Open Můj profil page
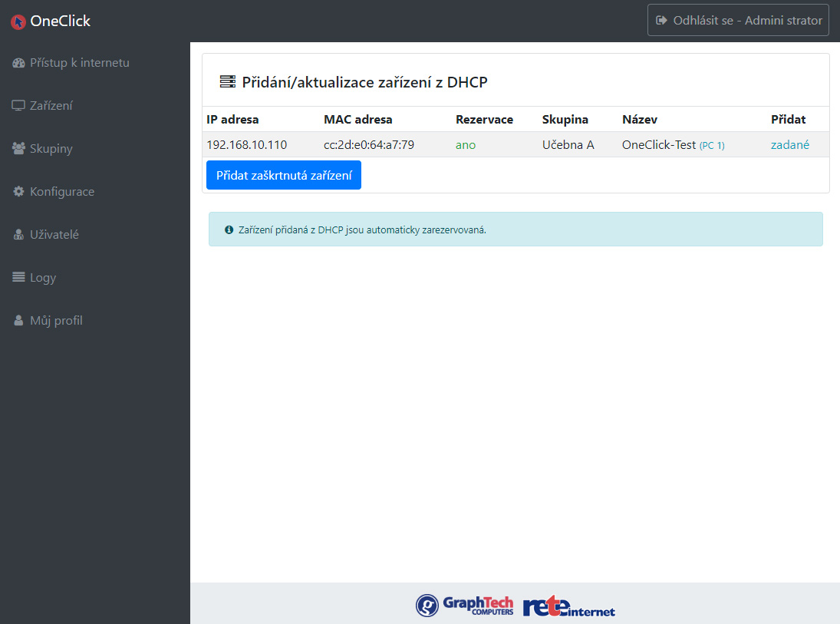 pos(56,321)
